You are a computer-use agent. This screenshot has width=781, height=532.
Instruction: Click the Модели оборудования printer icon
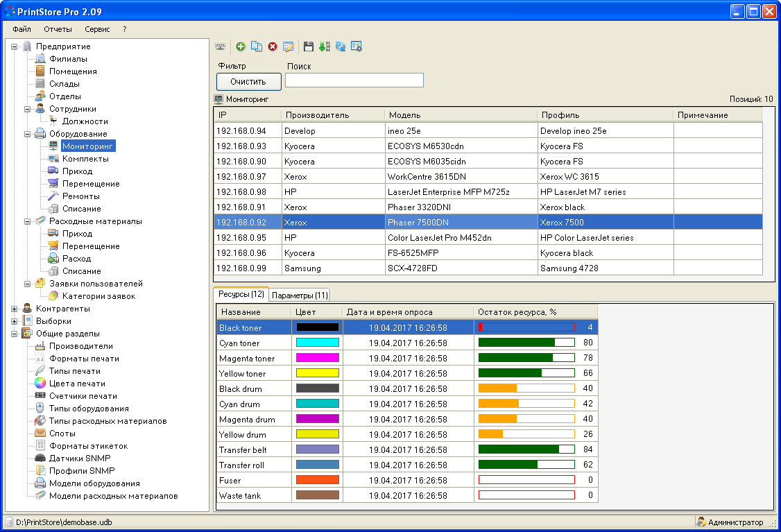[40, 483]
